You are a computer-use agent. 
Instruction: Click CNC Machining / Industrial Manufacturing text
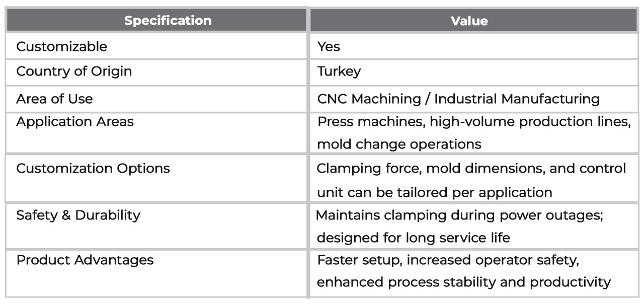[x=458, y=99]
